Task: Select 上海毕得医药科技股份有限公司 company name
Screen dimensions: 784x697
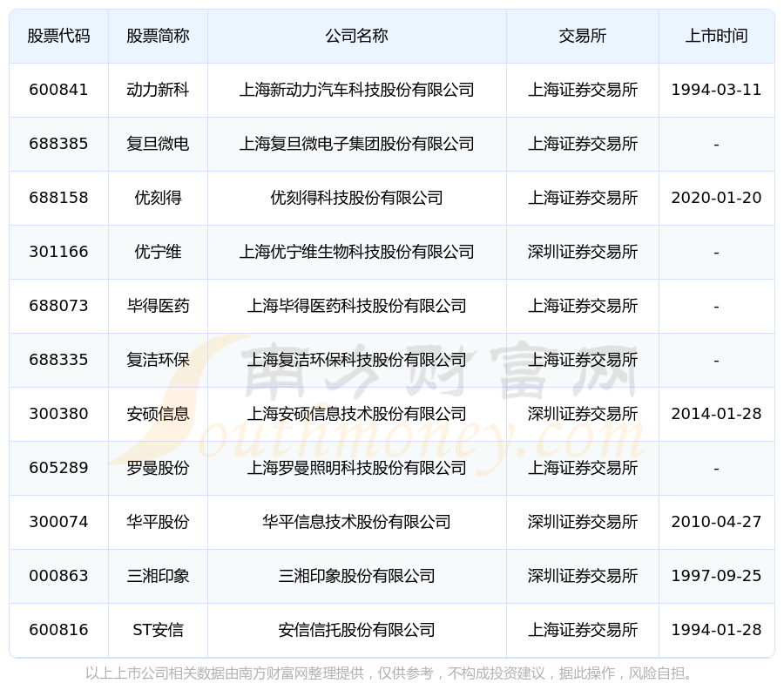Action: click(x=356, y=306)
